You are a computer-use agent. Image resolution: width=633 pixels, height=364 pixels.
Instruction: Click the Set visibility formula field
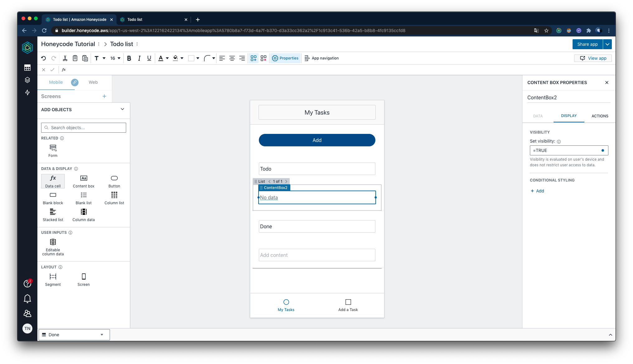point(569,150)
